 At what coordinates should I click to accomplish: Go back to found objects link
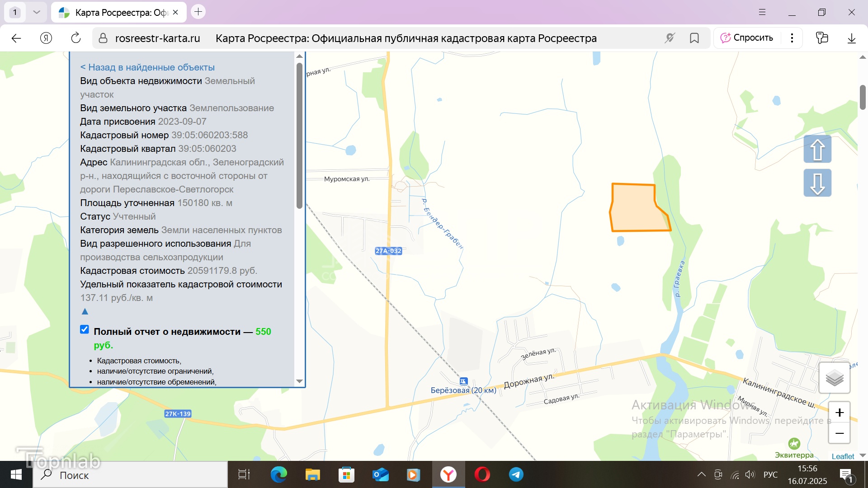coord(147,67)
